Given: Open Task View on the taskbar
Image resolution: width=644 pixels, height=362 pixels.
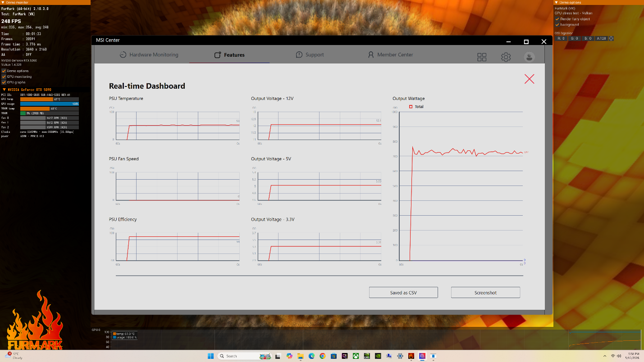Looking at the screenshot, I should 278,356.
